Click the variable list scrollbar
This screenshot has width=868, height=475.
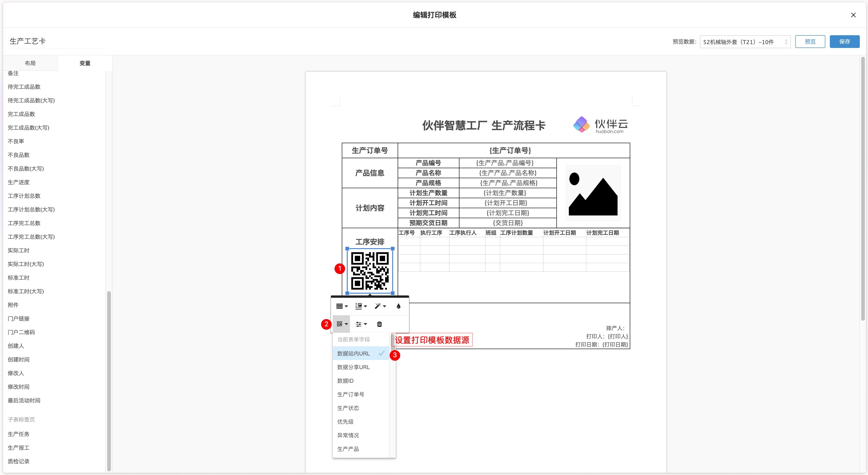(x=109, y=381)
